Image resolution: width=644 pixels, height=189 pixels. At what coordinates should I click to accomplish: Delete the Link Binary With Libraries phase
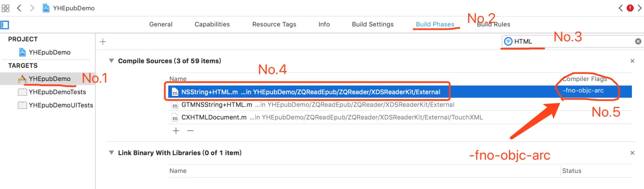point(632,153)
